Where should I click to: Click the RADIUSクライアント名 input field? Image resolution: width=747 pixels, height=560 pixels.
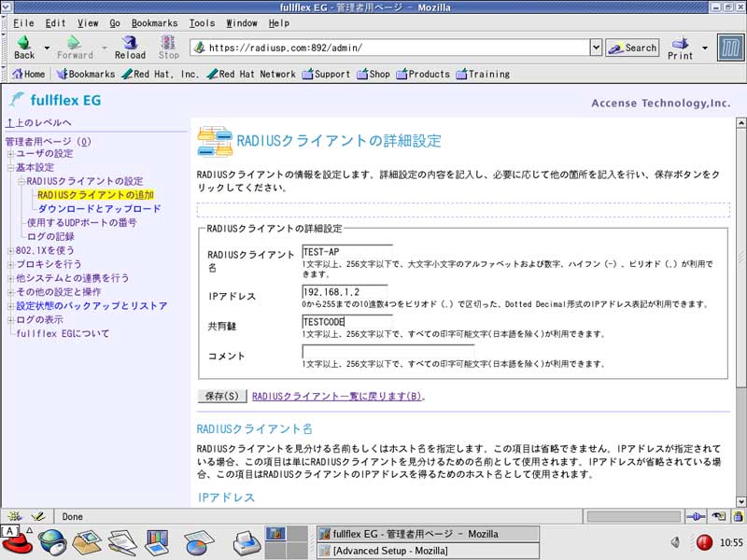347,252
